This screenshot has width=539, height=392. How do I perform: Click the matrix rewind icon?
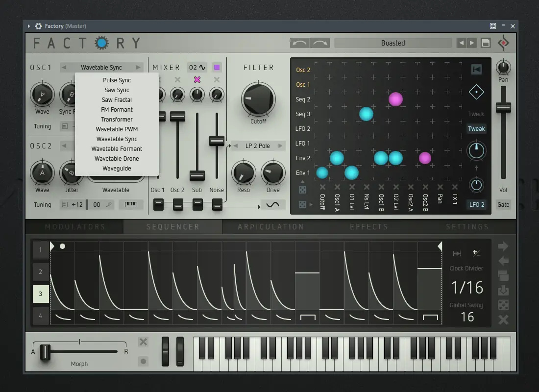pyautogui.click(x=476, y=70)
